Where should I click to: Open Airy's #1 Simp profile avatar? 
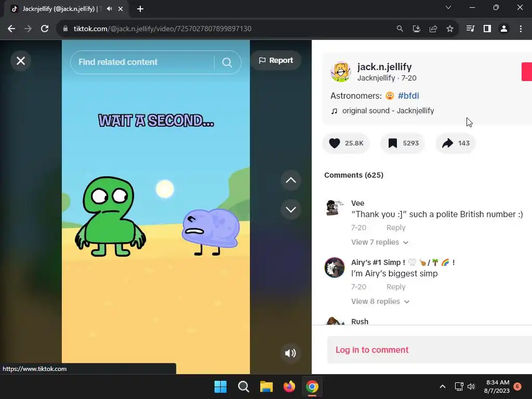335,268
